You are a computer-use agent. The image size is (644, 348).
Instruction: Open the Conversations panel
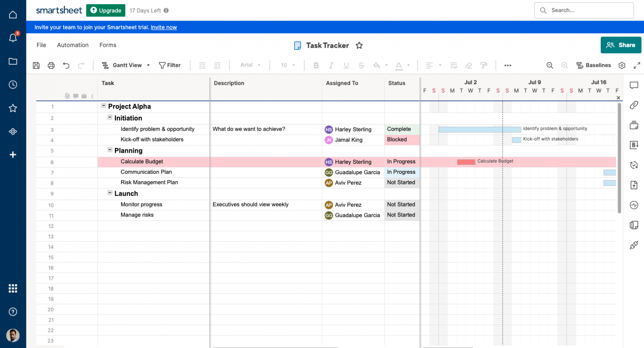634,85
